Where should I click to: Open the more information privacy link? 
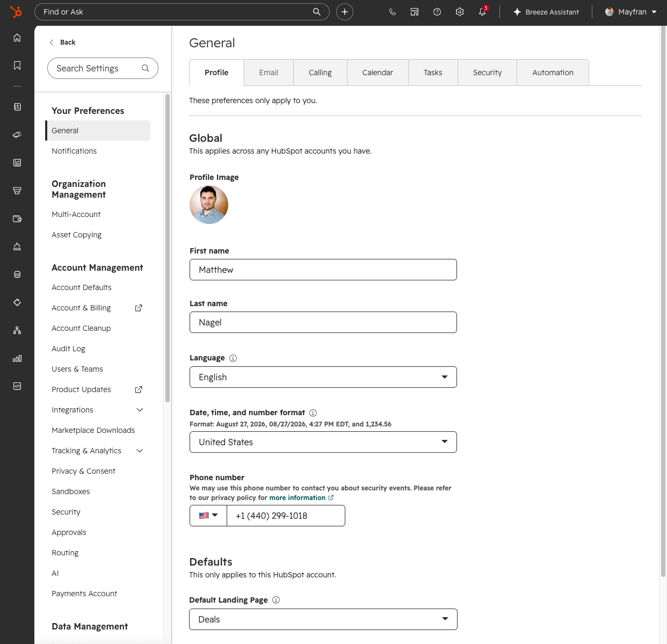pos(301,498)
